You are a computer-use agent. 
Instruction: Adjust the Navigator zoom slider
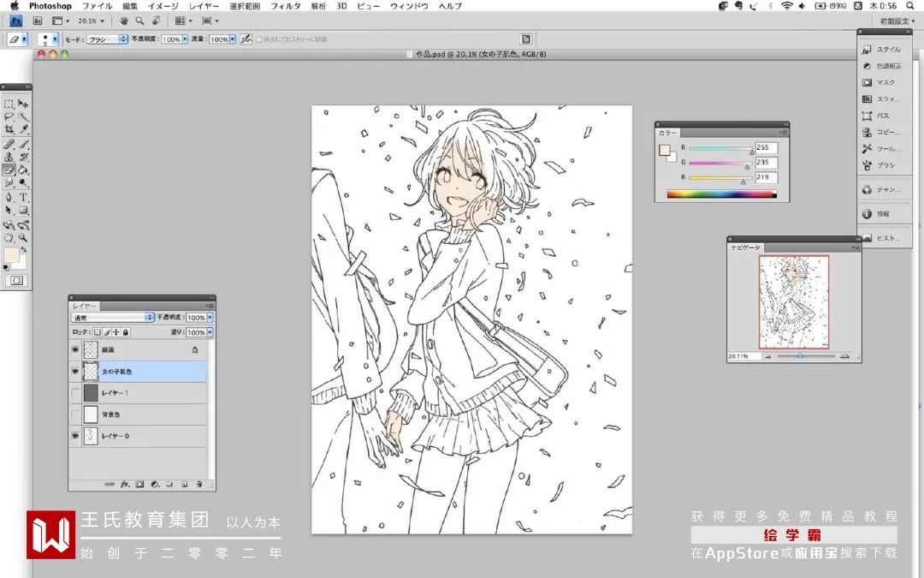tap(800, 356)
